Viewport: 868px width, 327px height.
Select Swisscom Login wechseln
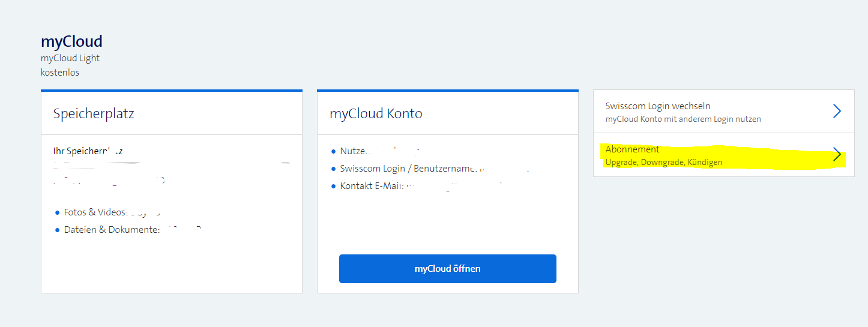tap(658, 106)
